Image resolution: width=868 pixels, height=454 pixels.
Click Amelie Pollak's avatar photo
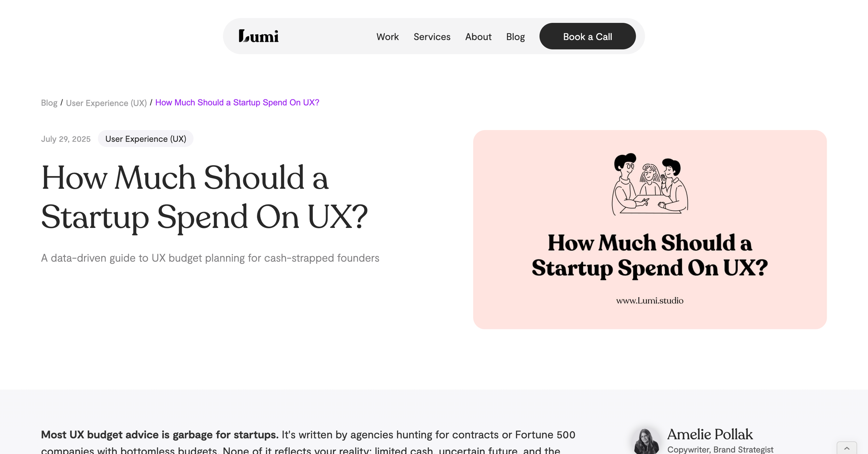[x=646, y=441]
